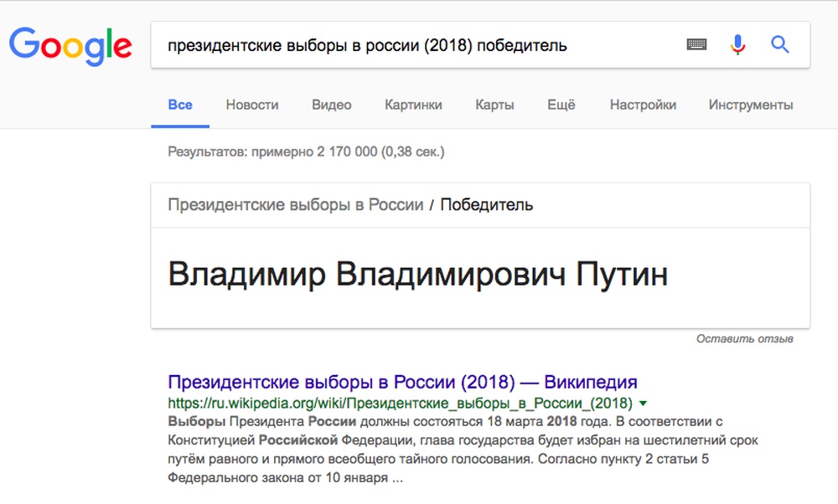Select the currently active Все tab
Image resolution: width=838 pixels, height=504 pixels.
pyautogui.click(x=179, y=105)
